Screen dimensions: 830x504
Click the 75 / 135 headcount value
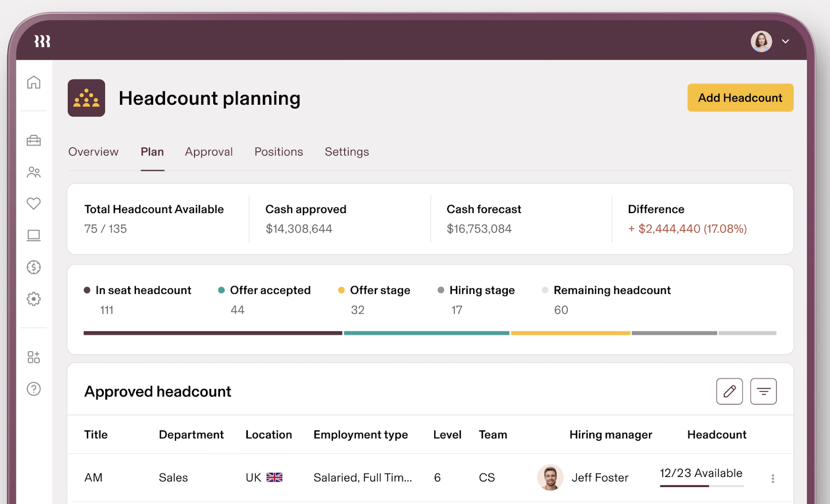[x=105, y=229]
